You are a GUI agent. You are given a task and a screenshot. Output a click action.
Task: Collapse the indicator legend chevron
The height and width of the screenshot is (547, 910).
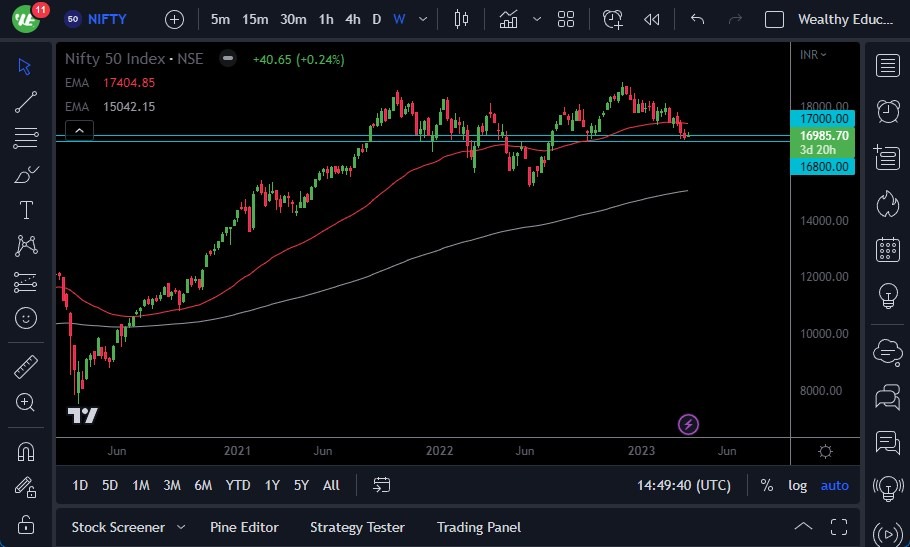click(x=79, y=130)
